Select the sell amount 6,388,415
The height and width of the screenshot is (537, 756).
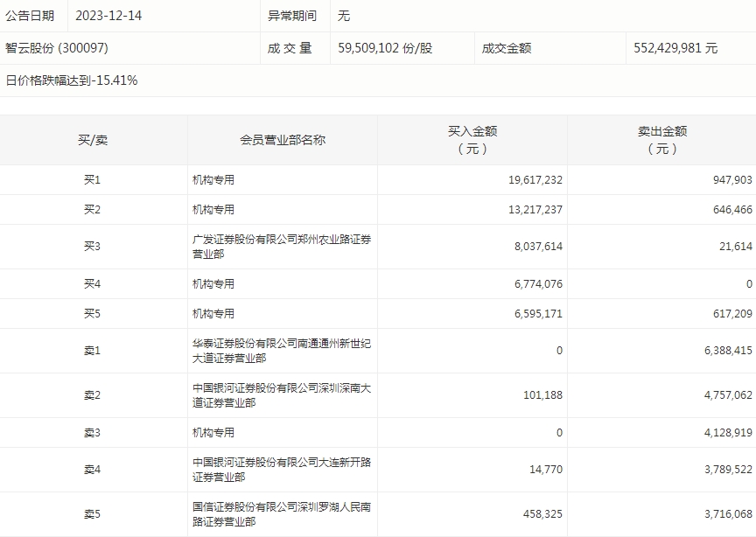pos(722,351)
